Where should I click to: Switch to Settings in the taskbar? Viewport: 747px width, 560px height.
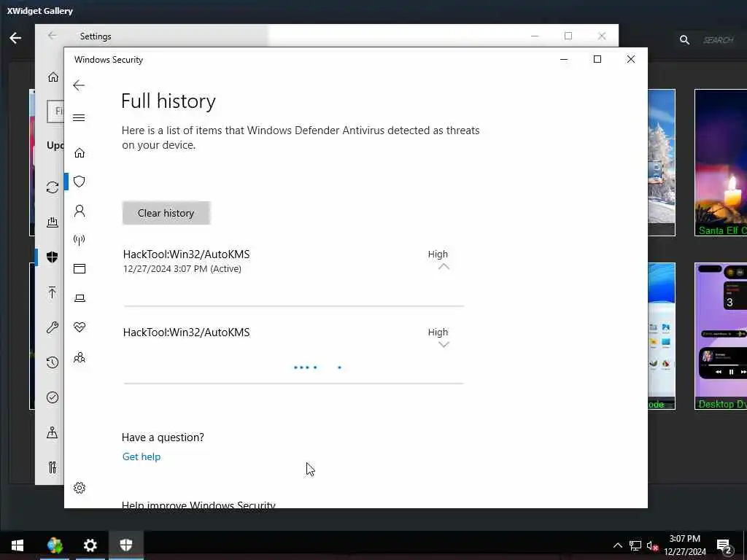(x=90, y=545)
